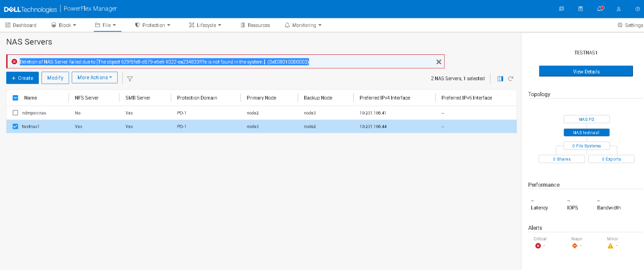Click the user account icon

[619, 9]
